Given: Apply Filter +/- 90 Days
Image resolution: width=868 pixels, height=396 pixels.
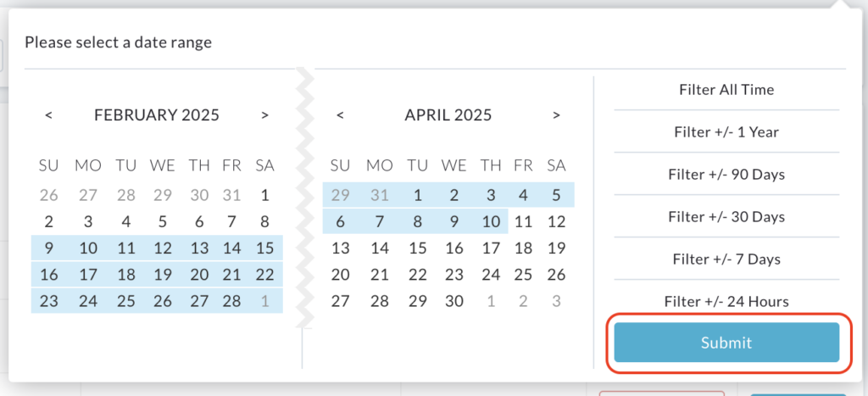Looking at the screenshot, I should (726, 174).
